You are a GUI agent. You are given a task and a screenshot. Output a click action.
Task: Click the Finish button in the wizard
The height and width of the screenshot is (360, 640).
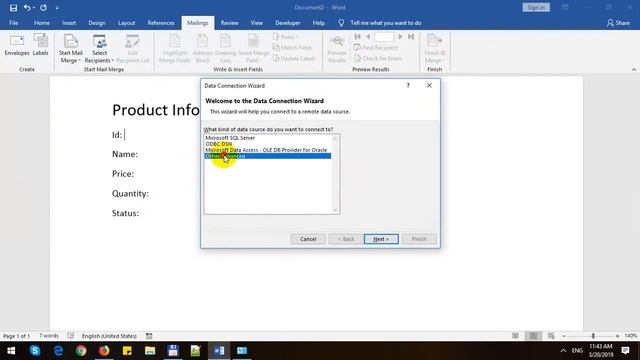click(419, 239)
